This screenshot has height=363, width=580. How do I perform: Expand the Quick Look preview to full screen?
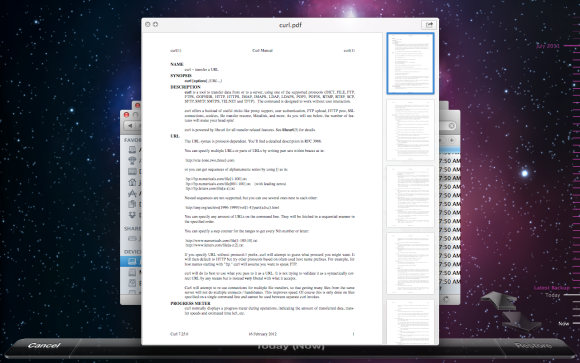(x=155, y=24)
